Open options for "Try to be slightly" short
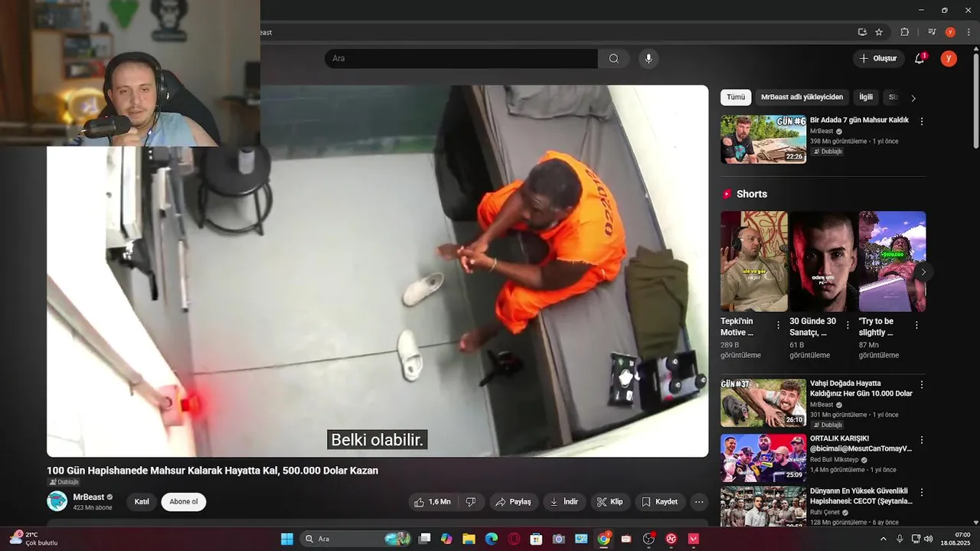 click(916, 325)
